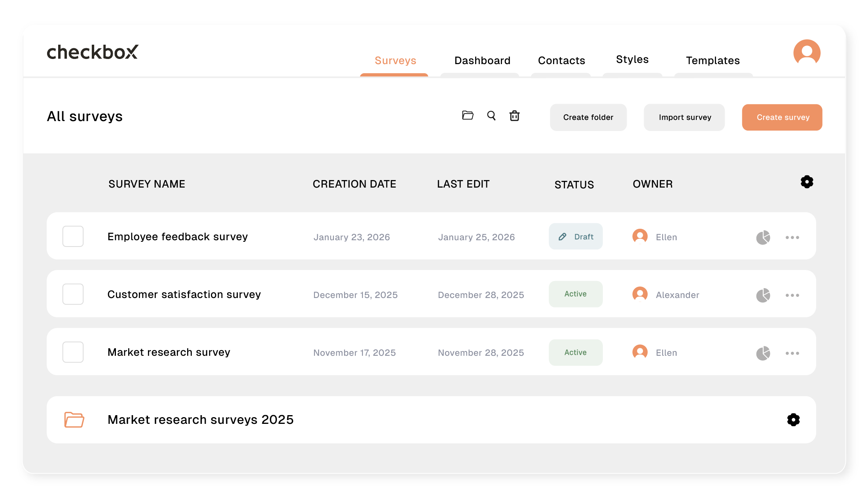Click the Draft status badge
868x503 pixels.
pyautogui.click(x=576, y=237)
